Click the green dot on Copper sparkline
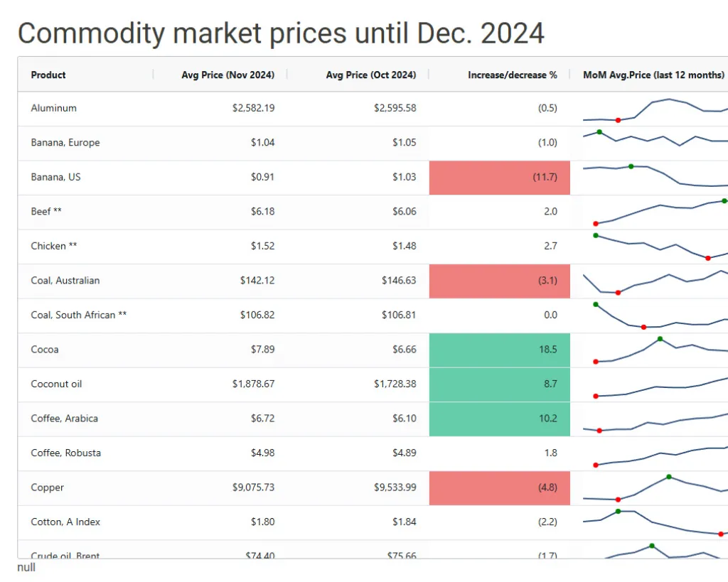 pos(669,477)
